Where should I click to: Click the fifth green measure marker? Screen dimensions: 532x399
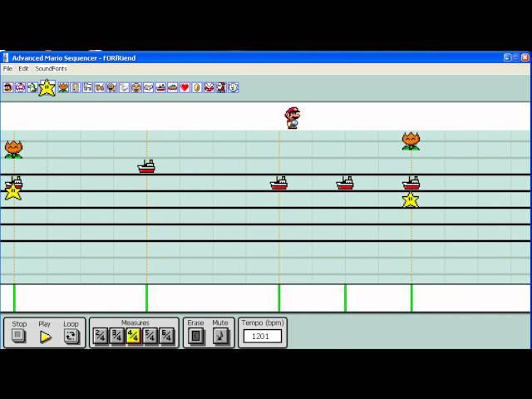coord(411,298)
